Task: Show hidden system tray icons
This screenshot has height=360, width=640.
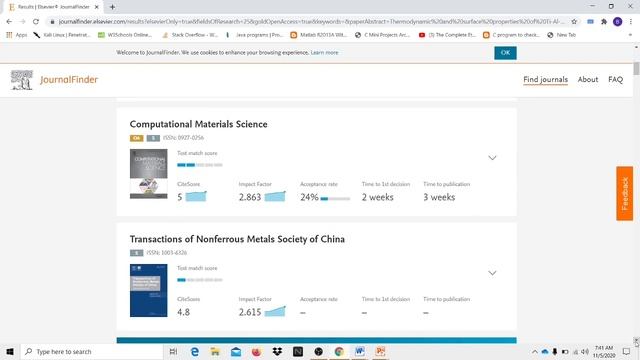Action: pyautogui.click(x=534, y=351)
